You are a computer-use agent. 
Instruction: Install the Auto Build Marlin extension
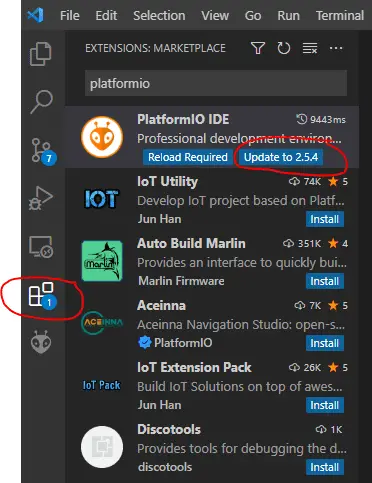[325, 281]
